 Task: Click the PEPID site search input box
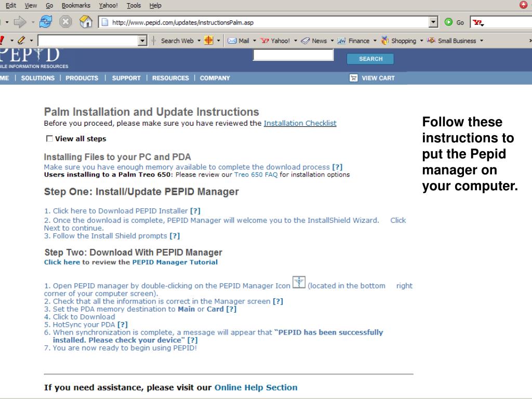pyautogui.click(x=294, y=55)
